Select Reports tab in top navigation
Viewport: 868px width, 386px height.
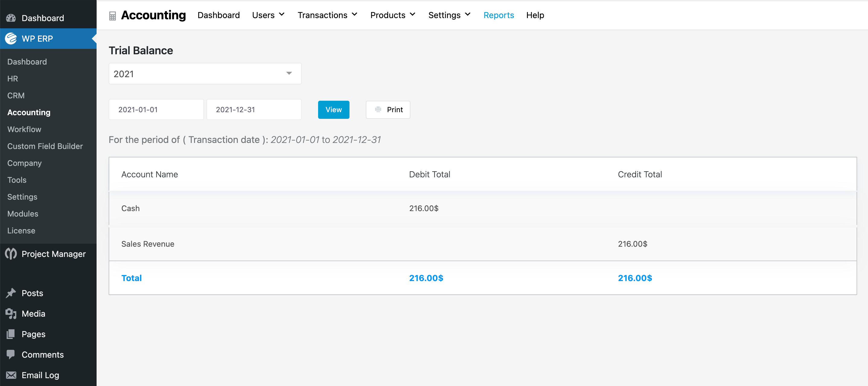499,15
